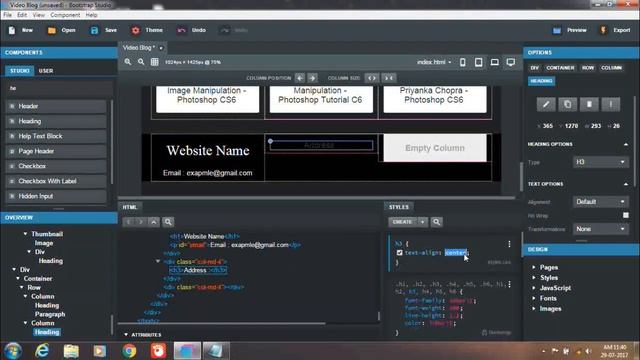Select the Column options tab

coord(611,68)
